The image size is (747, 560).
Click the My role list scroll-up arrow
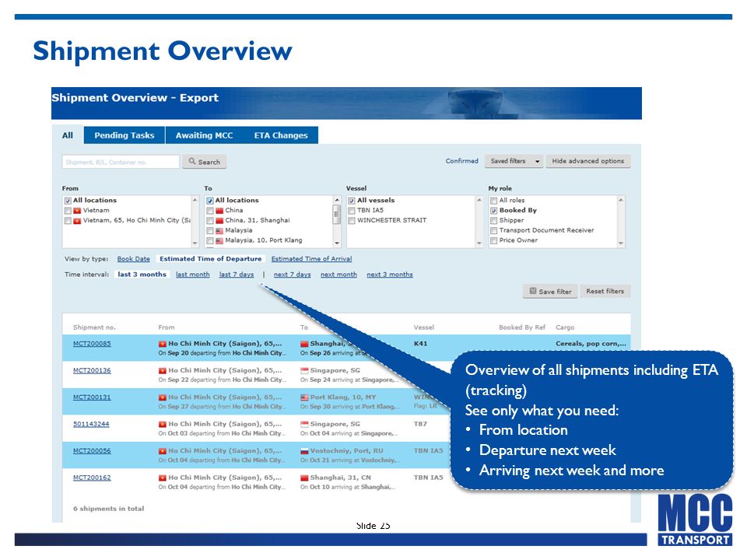click(x=621, y=200)
